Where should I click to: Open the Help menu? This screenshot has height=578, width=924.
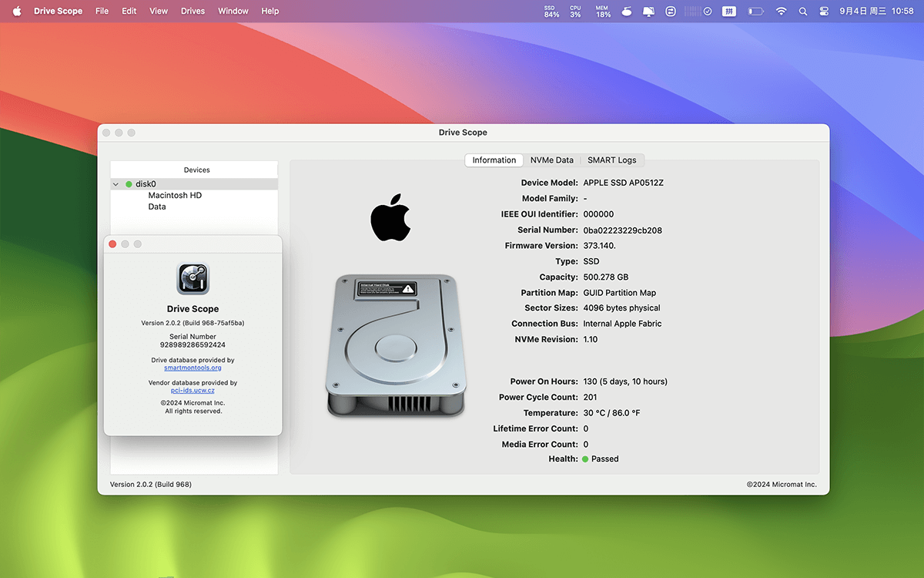click(x=270, y=12)
